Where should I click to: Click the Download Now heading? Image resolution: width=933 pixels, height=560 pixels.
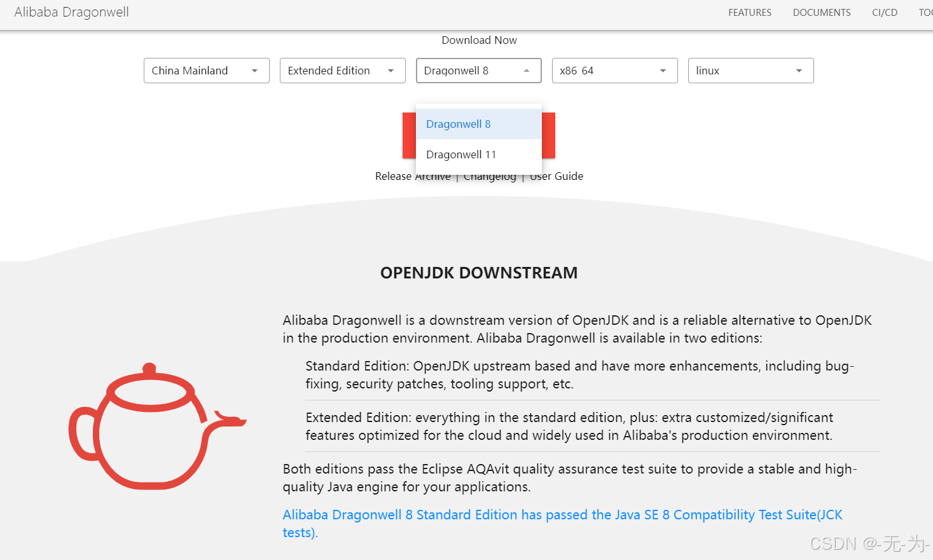(479, 39)
